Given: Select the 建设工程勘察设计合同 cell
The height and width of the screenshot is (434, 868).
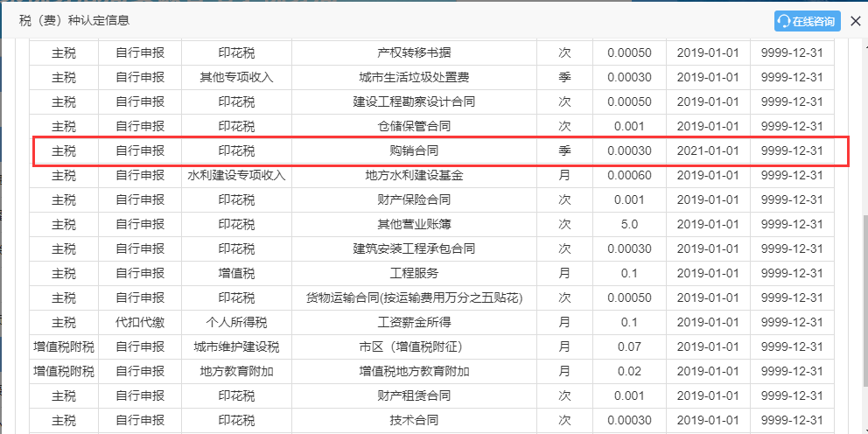Looking at the screenshot, I should pos(414,101).
